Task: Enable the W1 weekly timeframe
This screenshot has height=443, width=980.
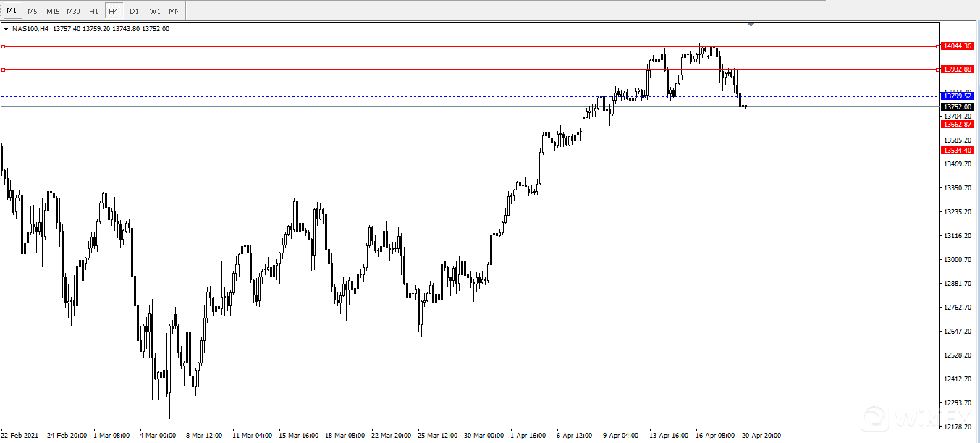Action: (155, 11)
